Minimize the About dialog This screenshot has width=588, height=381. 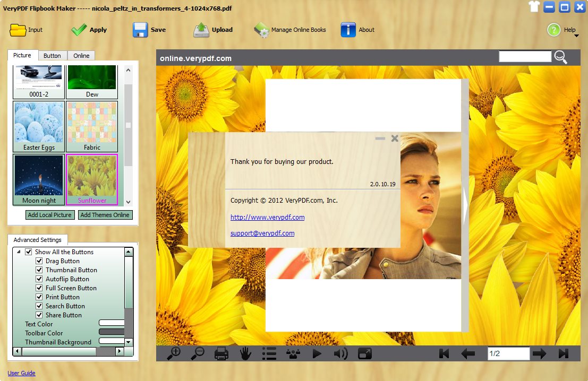(380, 138)
